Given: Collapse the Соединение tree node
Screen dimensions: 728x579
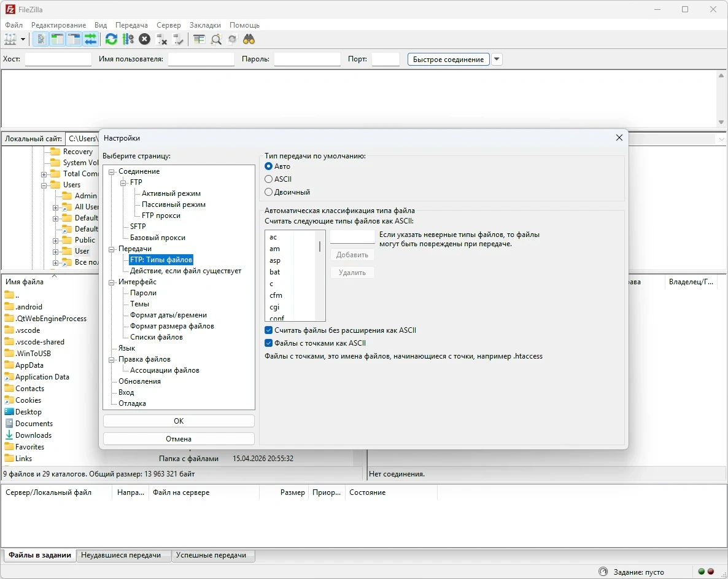Looking at the screenshot, I should 112,172.
